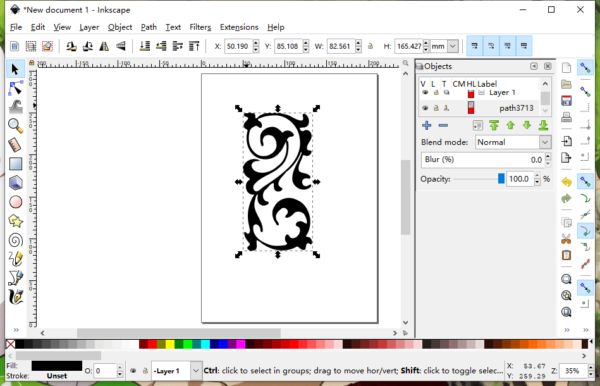
Task: Raise selection to top
Action: [194, 46]
